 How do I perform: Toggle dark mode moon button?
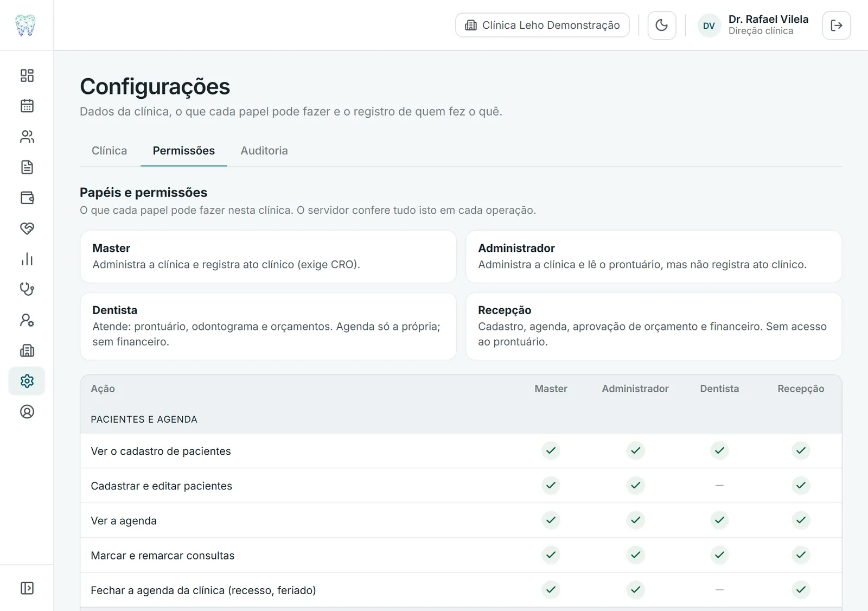click(662, 26)
